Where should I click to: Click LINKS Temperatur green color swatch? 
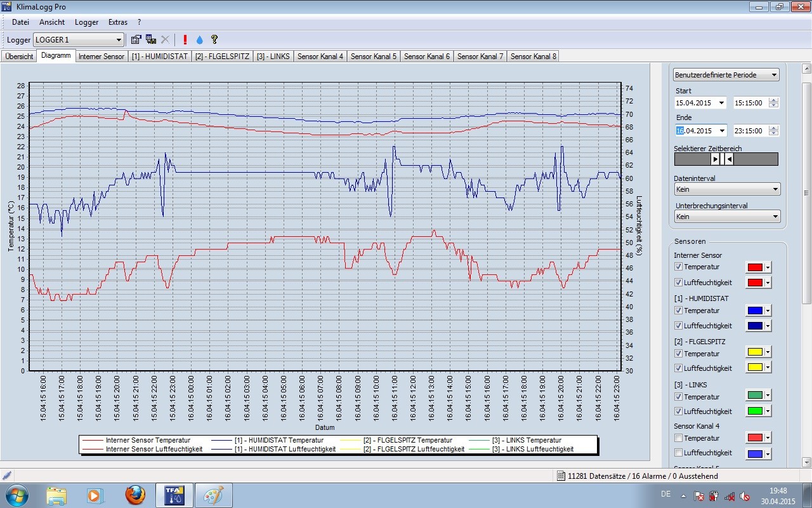[755, 396]
